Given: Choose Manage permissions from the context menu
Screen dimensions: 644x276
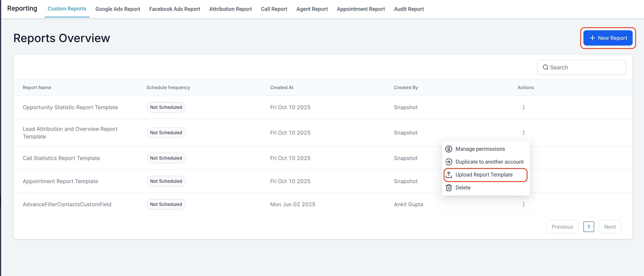Looking at the screenshot, I should point(480,149).
